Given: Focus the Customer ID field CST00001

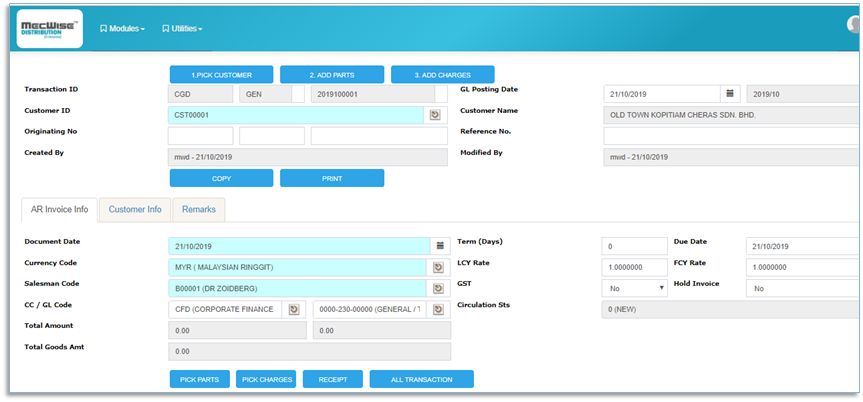Looking at the screenshot, I should point(296,115).
